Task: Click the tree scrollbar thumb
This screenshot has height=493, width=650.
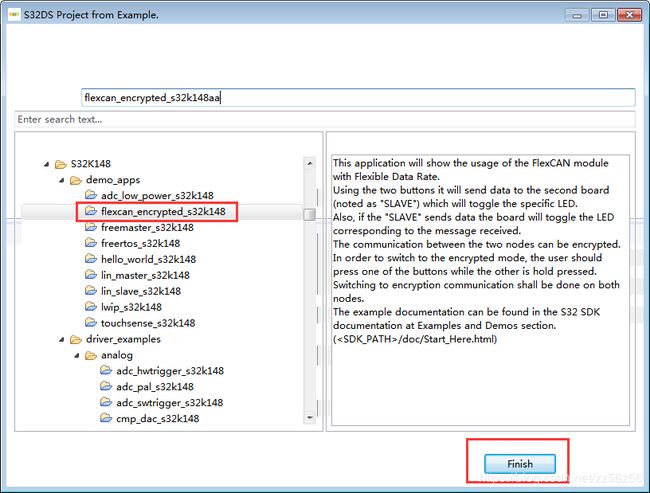Action: coord(310,214)
